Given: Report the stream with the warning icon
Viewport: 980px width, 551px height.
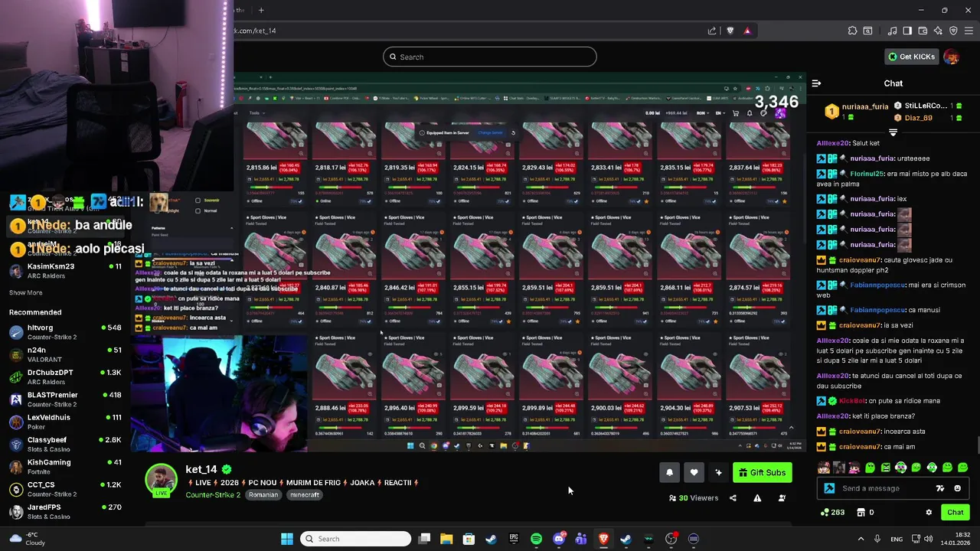Looking at the screenshot, I should click(x=757, y=498).
